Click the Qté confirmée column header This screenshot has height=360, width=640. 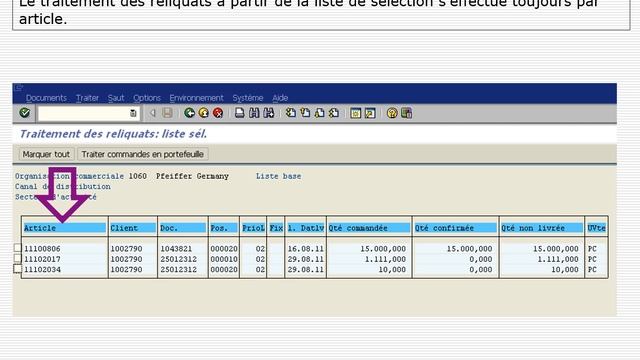(456, 228)
